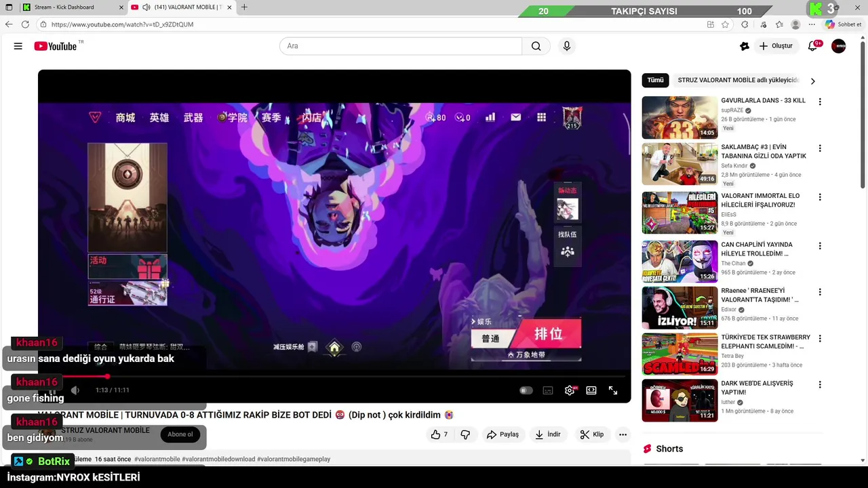Open browser extensions puzzle icon
This screenshot has height=488, width=868.
pyautogui.click(x=745, y=24)
